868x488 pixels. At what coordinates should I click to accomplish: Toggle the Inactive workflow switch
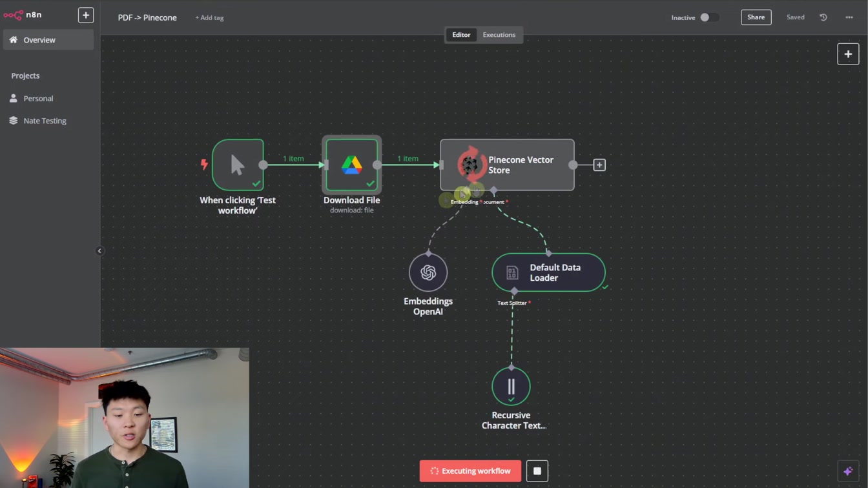(709, 17)
